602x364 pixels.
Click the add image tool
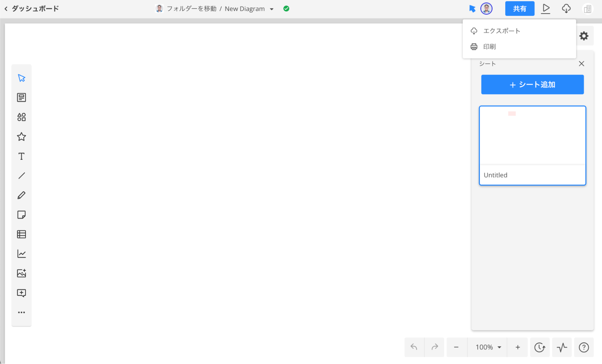pyautogui.click(x=21, y=273)
